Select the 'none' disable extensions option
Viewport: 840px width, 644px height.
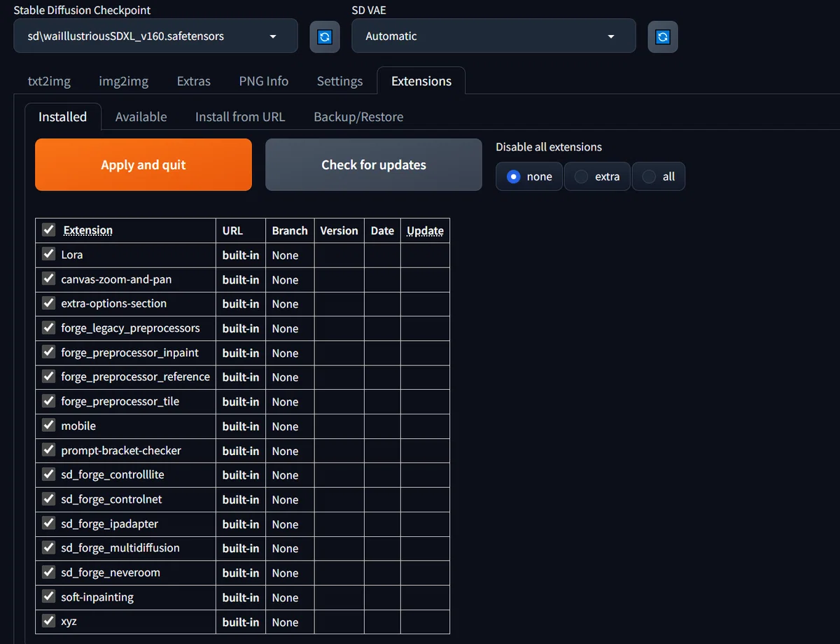pyautogui.click(x=529, y=176)
